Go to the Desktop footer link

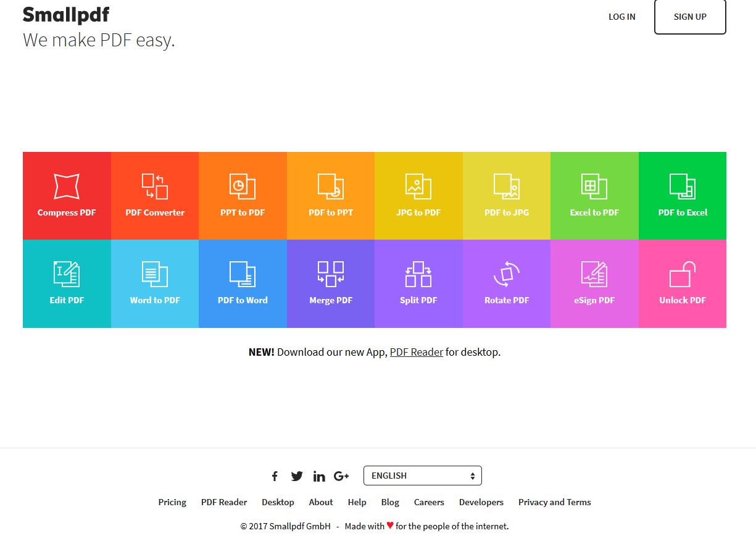point(278,502)
